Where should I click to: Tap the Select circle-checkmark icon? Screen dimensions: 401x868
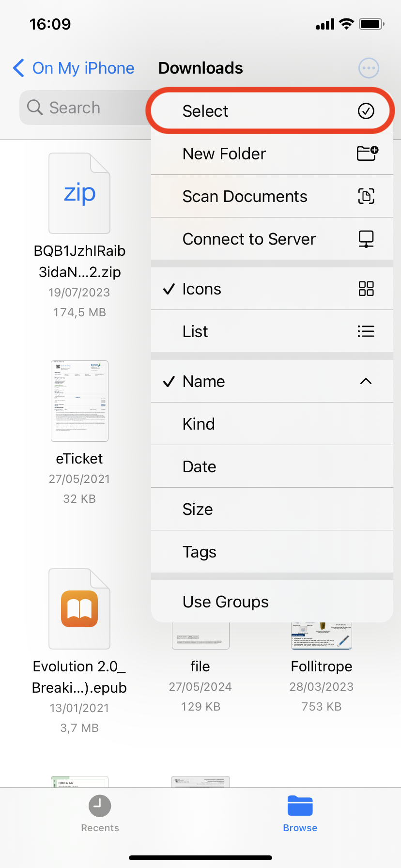(366, 111)
